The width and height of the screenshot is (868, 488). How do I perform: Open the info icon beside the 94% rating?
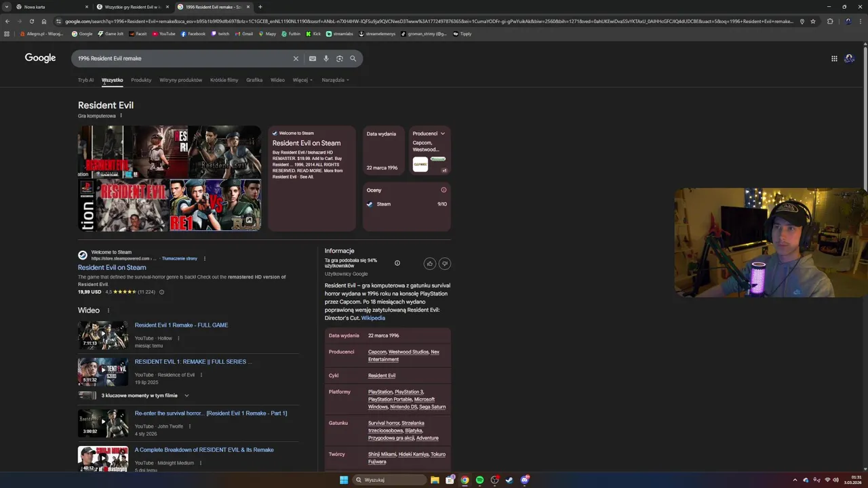(397, 263)
